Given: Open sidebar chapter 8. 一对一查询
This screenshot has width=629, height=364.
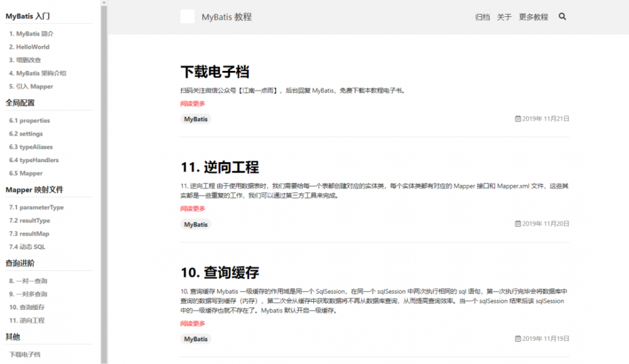Looking at the screenshot, I should 28,281.
